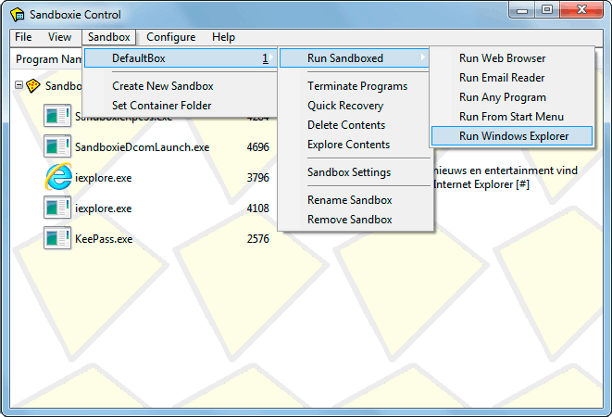Choose Quick Recovery

pyautogui.click(x=345, y=105)
